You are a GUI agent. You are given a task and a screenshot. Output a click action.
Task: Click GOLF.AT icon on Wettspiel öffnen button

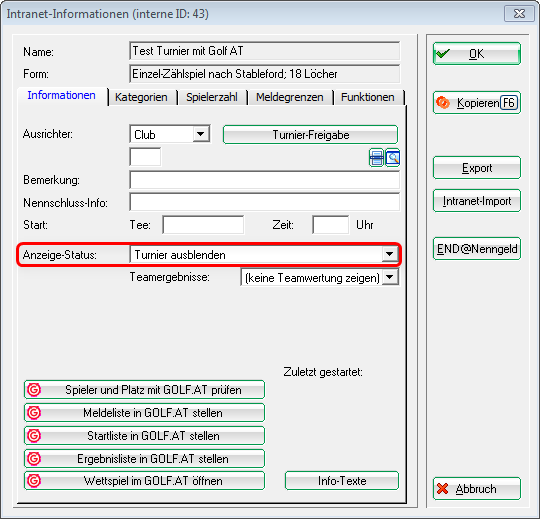pos(34,481)
